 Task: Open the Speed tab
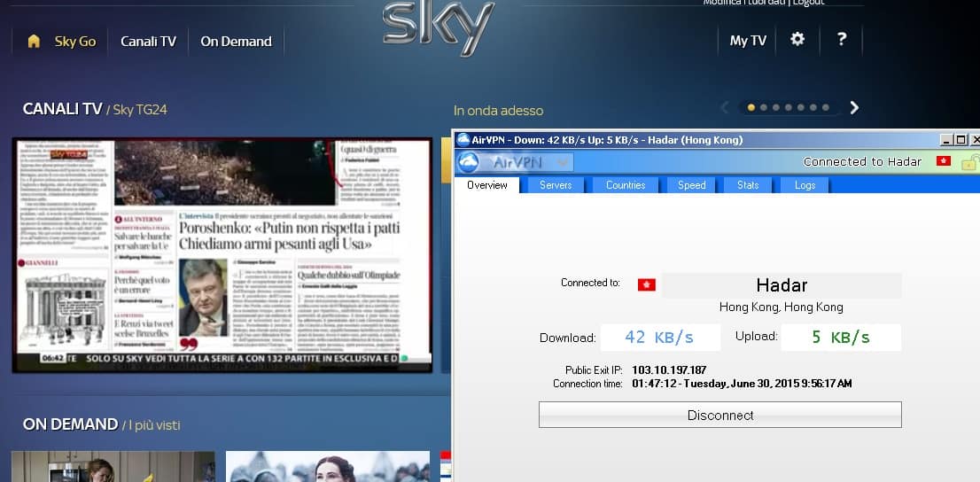(692, 185)
